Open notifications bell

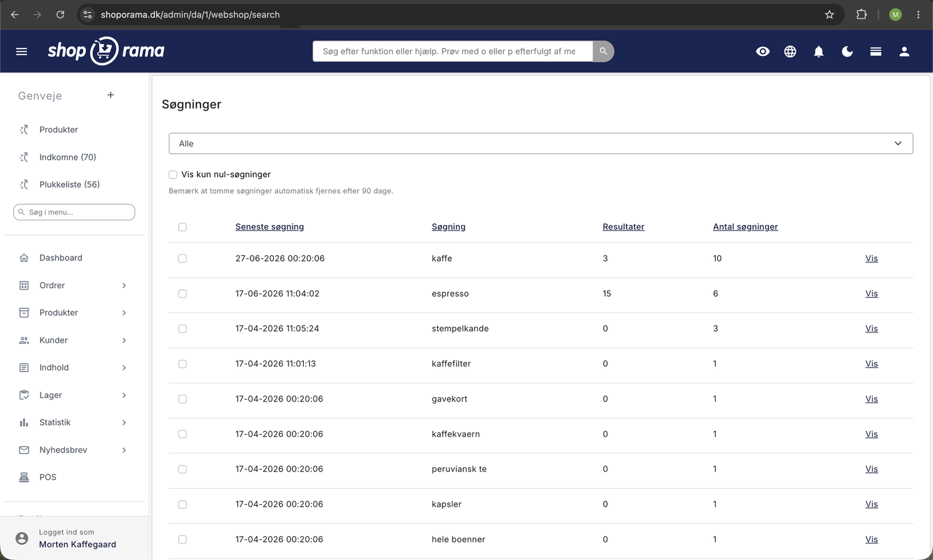pyautogui.click(x=818, y=51)
